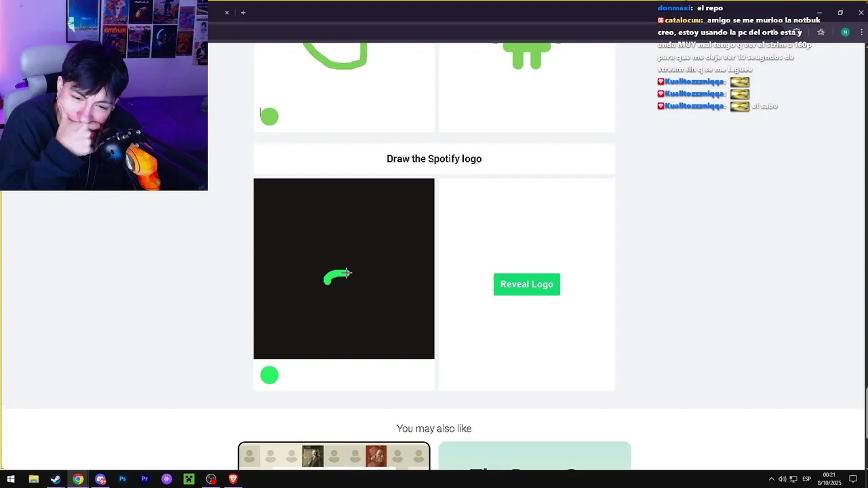This screenshot has width=868, height=488.
Task: Open the Chrome profile avatar N
Action: (845, 32)
